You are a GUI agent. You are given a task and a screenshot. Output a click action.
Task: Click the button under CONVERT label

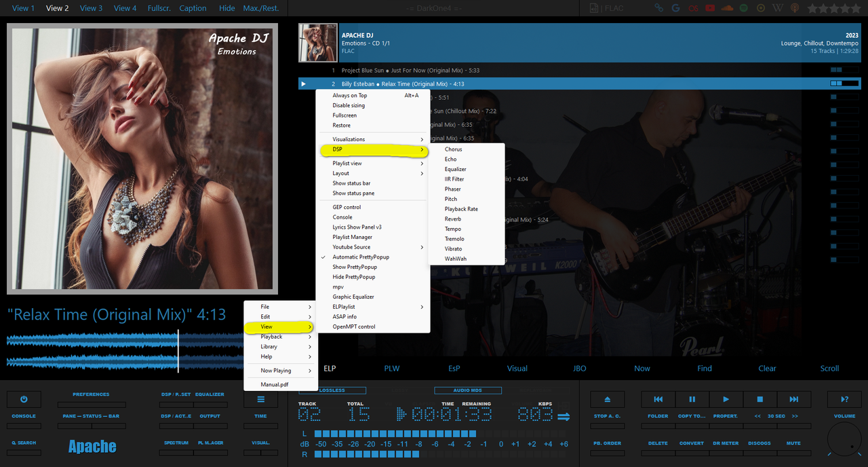pyautogui.click(x=692, y=453)
